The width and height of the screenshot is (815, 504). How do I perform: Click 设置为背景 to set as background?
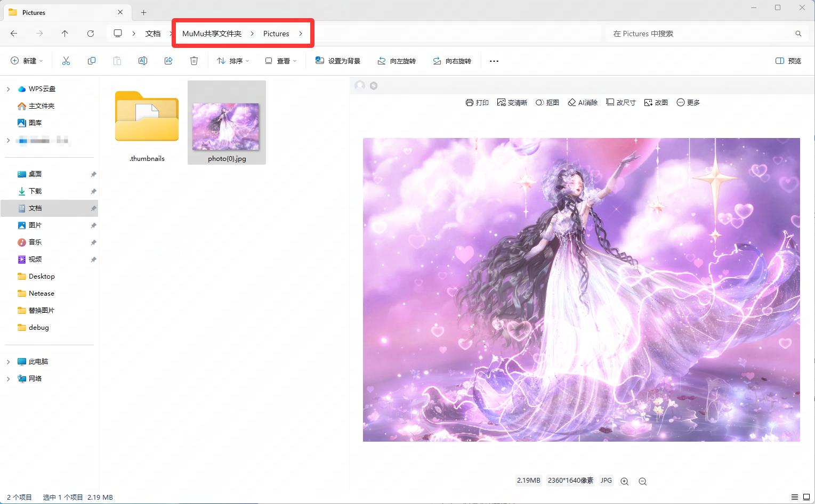pyautogui.click(x=338, y=61)
